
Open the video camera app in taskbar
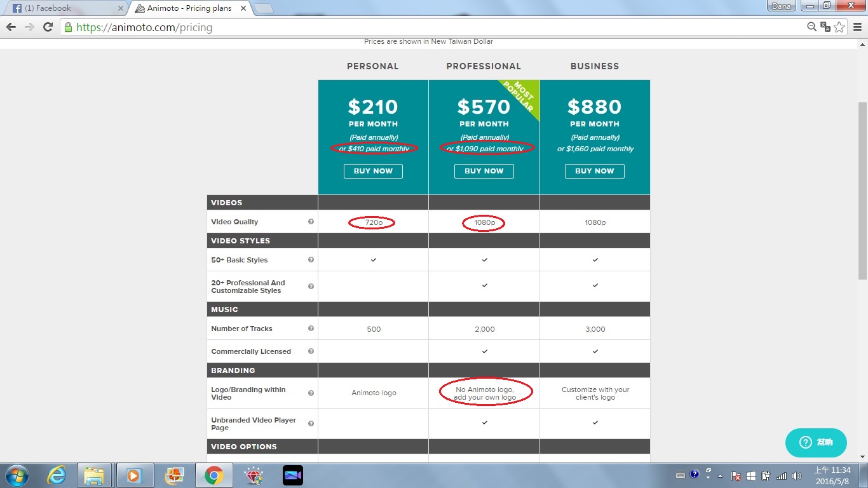pos(293,475)
